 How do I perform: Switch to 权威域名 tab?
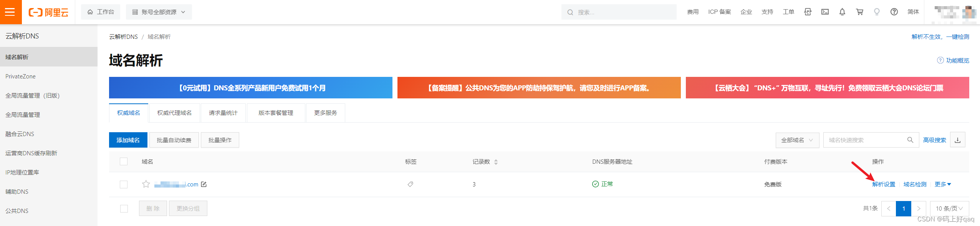coord(129,113)
